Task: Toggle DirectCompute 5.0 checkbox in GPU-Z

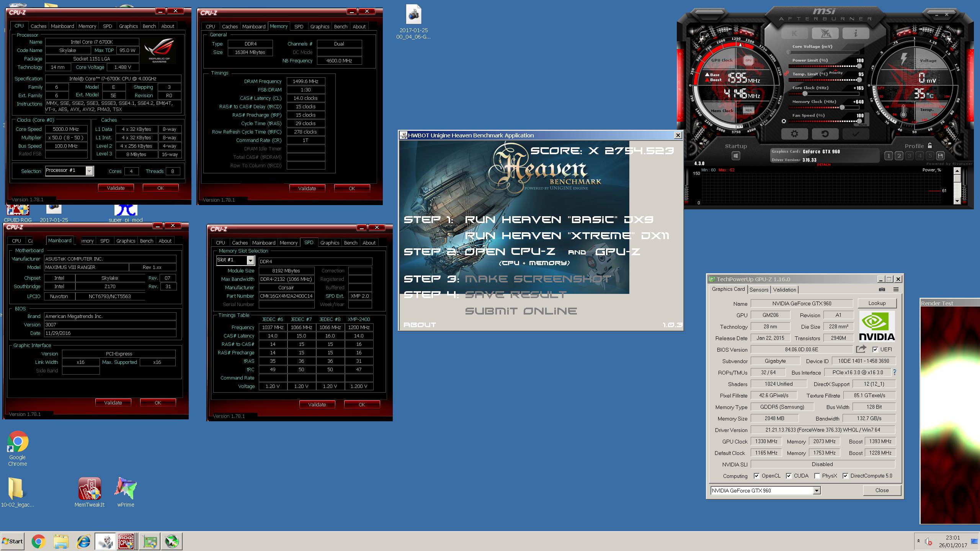Action: (x=845, y=476)
